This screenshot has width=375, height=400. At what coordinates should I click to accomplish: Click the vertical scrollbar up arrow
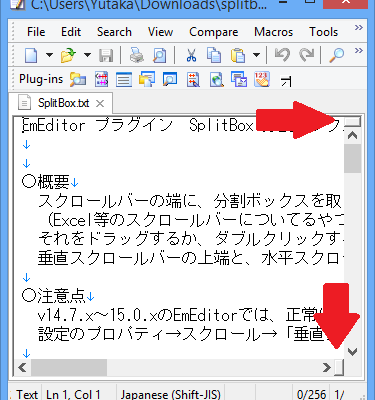pos(353,135)
